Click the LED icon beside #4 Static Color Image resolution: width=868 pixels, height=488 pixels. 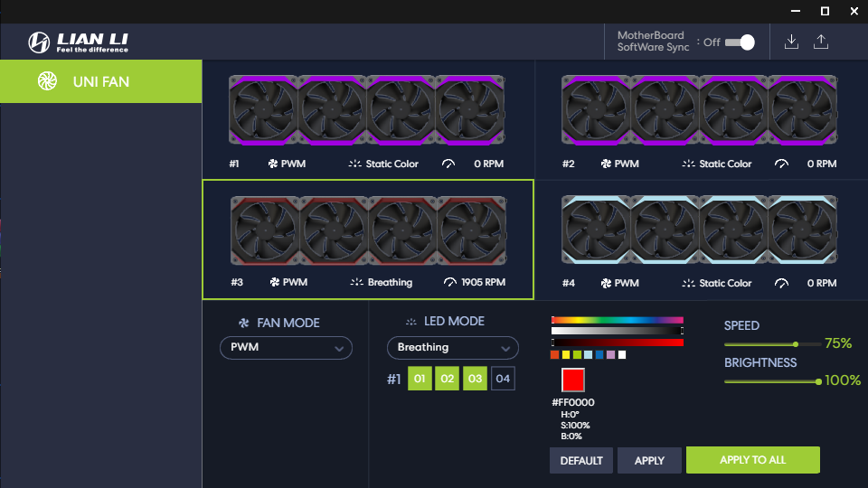tap(688, 283)
